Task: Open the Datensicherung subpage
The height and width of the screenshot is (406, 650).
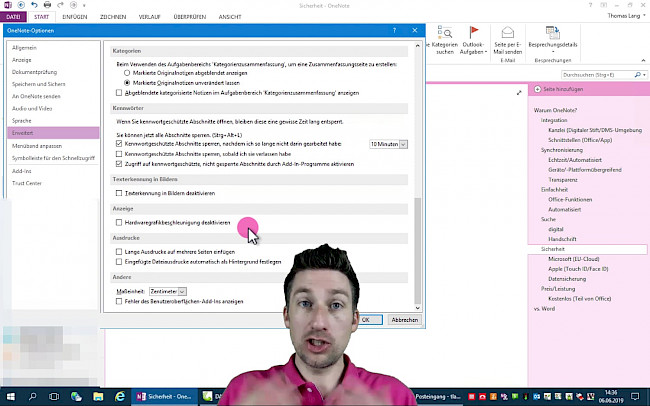Action: (567, 279)
